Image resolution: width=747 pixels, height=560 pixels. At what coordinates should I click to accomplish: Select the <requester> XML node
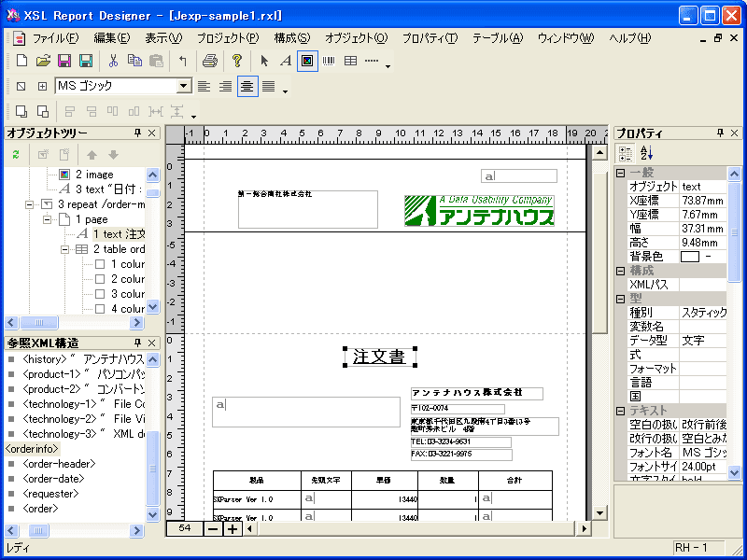(50, 494)
